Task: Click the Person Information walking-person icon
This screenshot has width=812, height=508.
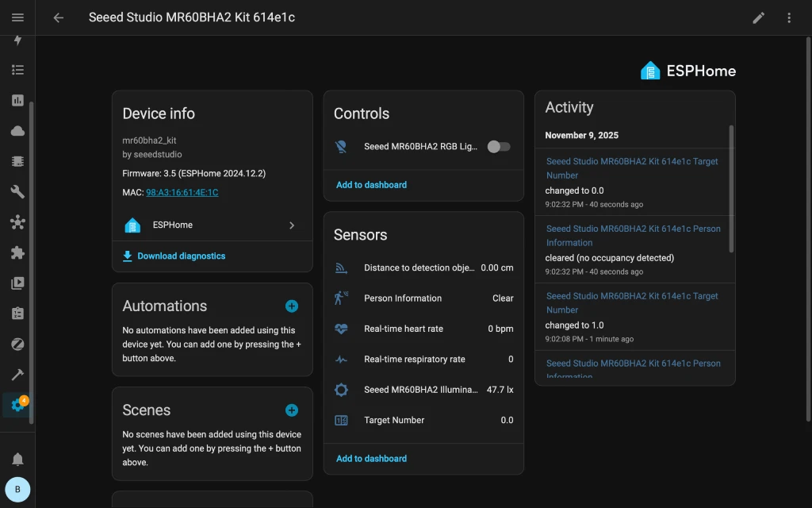Action: click(341, 298)
